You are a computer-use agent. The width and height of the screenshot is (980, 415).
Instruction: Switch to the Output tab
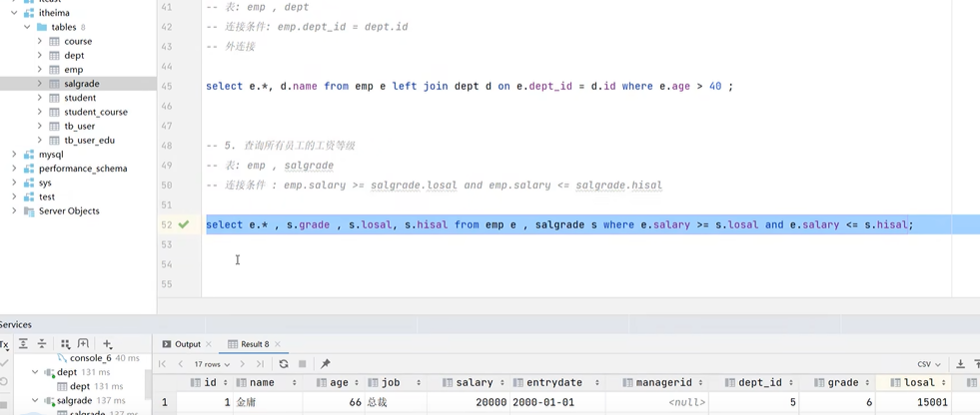181,344
